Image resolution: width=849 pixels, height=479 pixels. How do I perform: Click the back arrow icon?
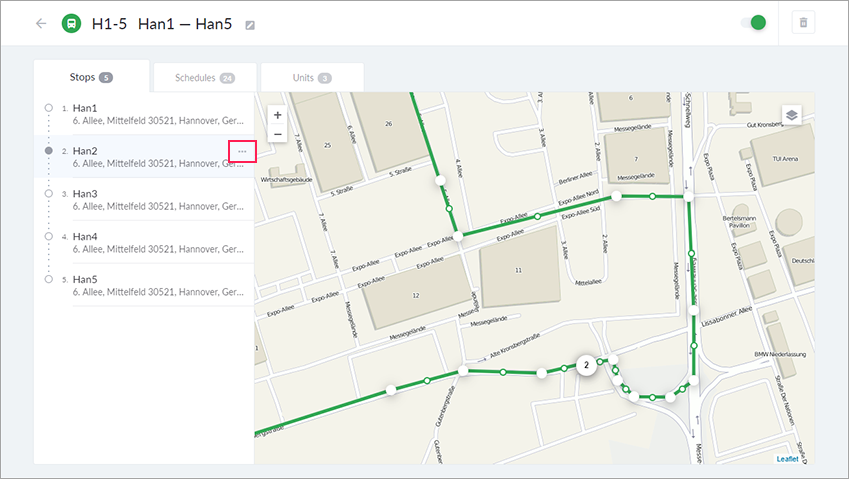[40, 23]
